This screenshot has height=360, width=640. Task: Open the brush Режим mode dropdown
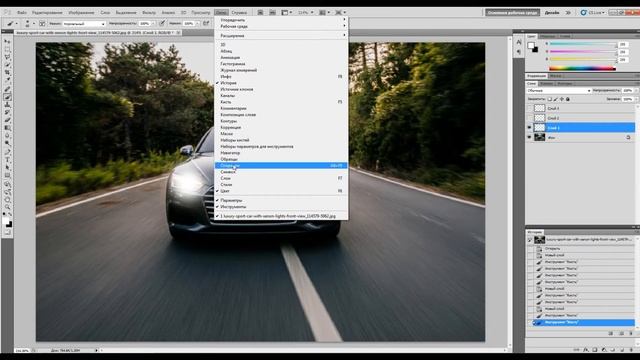coord(84,24)
